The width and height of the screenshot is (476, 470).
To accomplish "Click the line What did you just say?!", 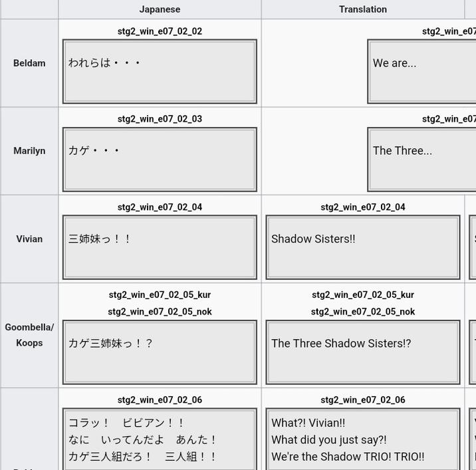I will coord(329,440).
